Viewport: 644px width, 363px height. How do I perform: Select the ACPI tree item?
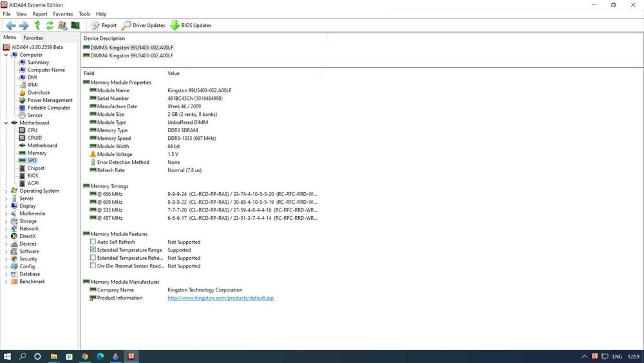[33, 183]
